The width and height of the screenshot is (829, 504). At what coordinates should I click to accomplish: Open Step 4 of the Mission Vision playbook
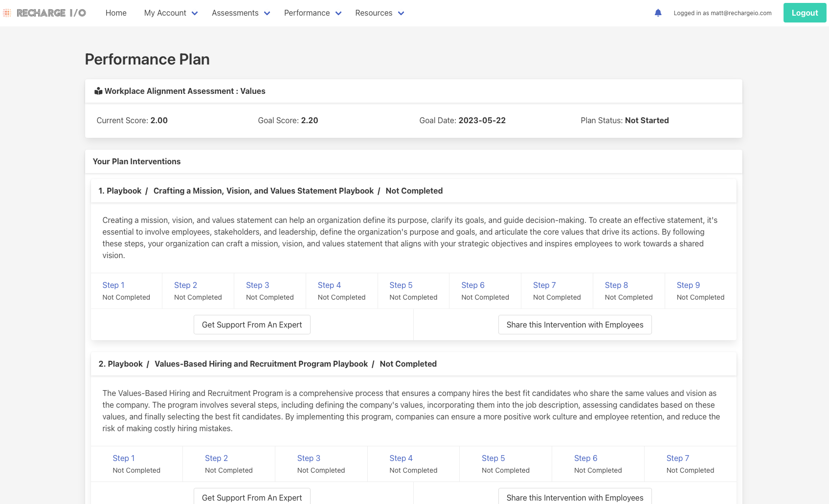[329, 285]
